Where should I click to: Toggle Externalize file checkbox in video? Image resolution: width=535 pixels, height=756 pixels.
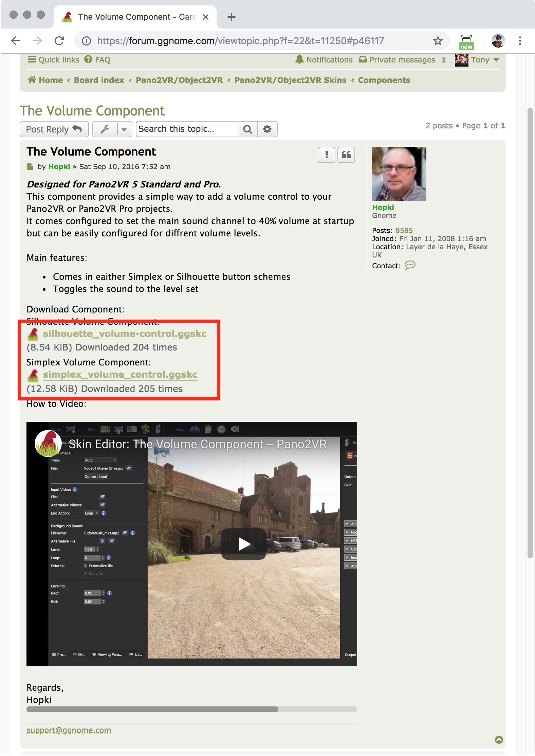click(x=86, y=566)
